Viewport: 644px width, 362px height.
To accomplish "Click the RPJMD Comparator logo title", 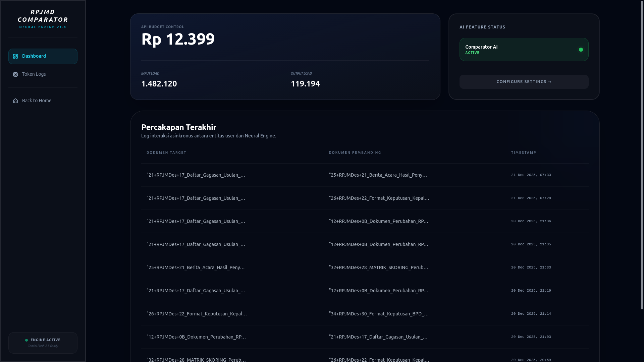I will pyautogui.click(x=43, y=16).
